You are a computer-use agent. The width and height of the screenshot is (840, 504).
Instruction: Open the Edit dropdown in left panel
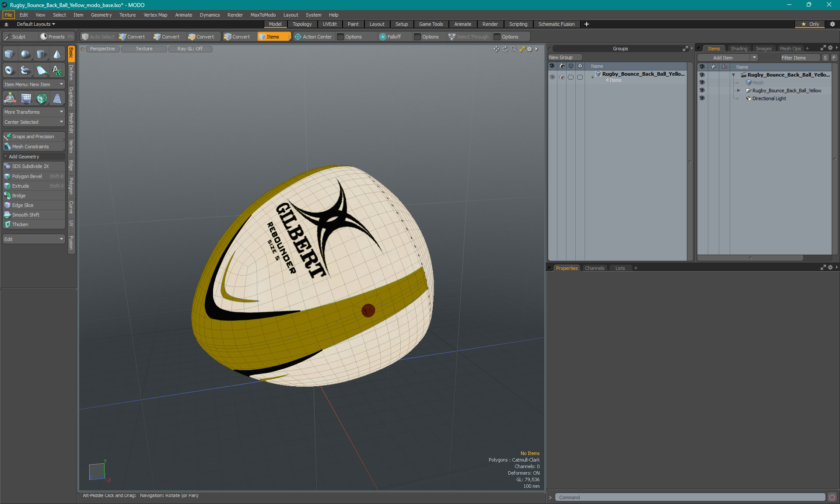(34, 239)
